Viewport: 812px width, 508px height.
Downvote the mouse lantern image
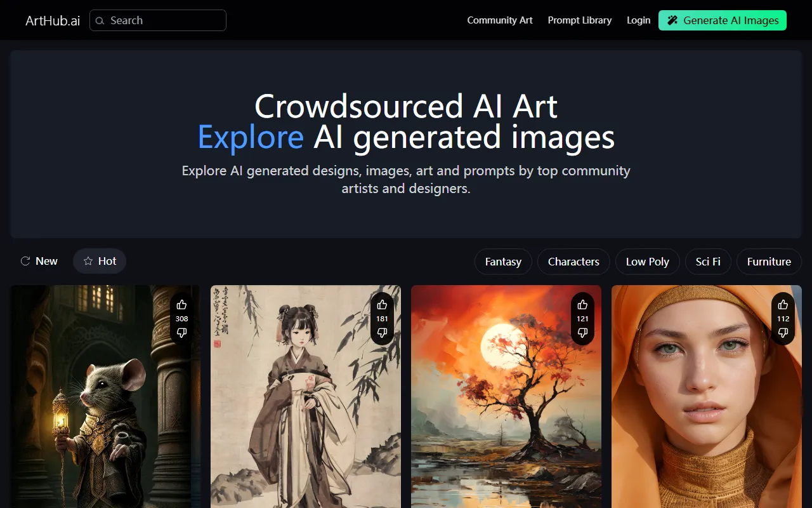coord(181,332)
